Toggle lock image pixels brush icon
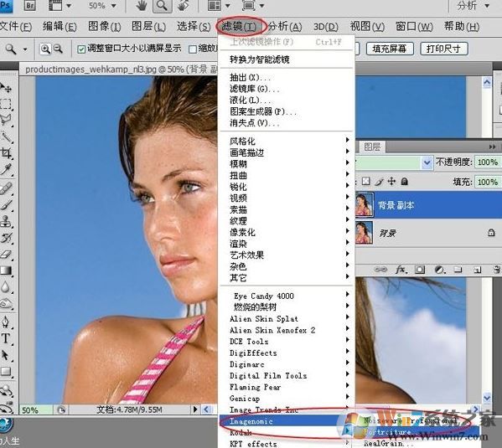 pos(379,182)
